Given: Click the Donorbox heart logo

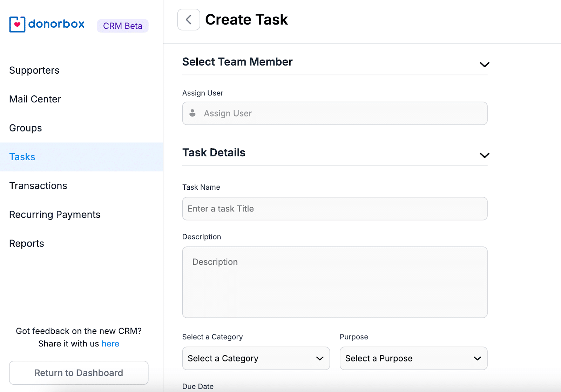Looking at the screenshot, I should (17, 24).
